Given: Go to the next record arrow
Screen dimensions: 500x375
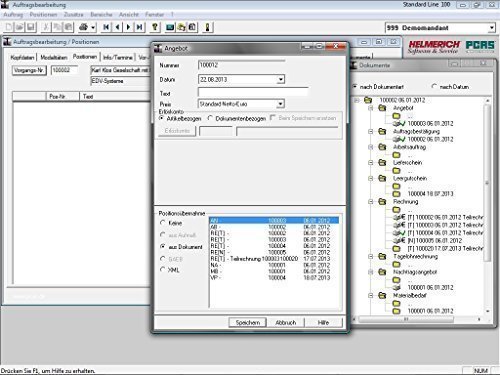Looking at the screenshot, I should pyautogui.click(x=128, y=27).
